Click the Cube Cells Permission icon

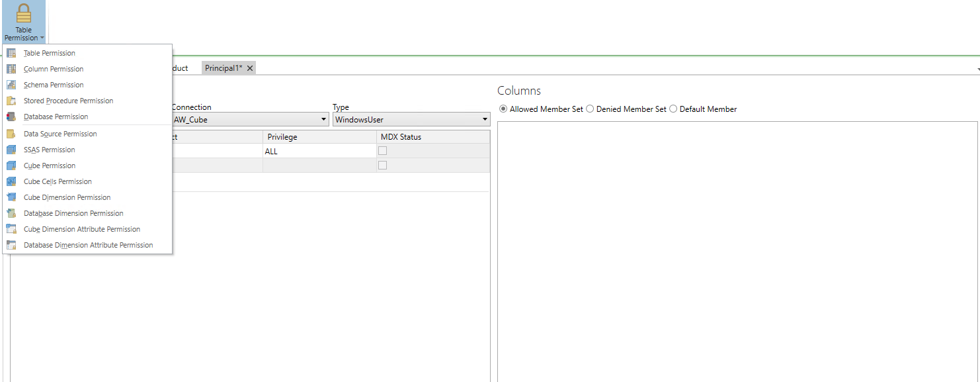[x=11, y=181]
